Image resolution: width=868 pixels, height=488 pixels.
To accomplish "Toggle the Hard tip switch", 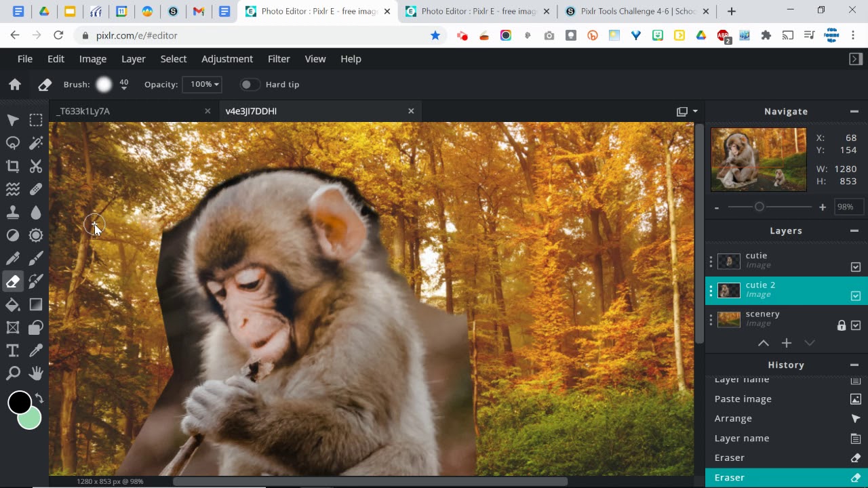I will (x=250, y=84).
